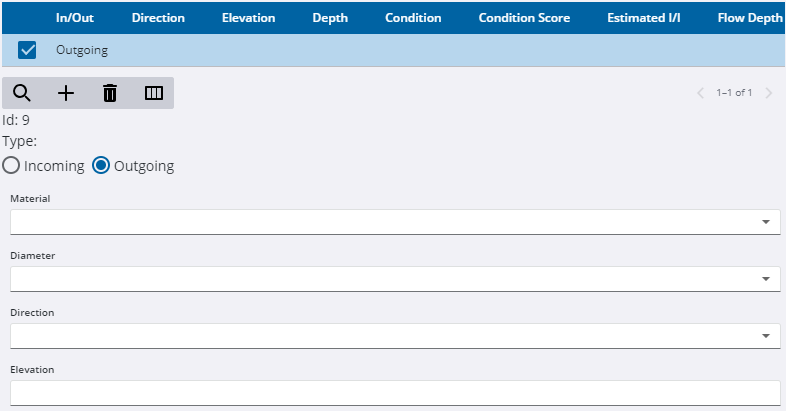Screen dimensions: 786x411
Task: Click the Estimated I/I column header
Action: point(644,18)
